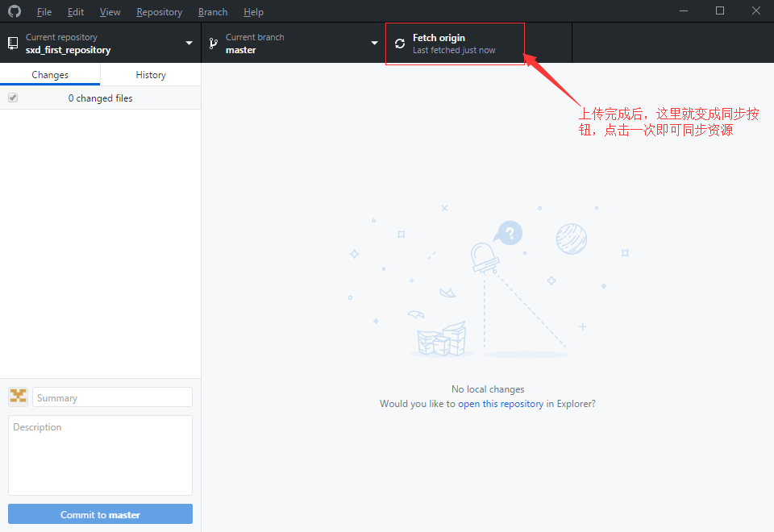Click the Commit to master button

pyautogui.click(x=100, y=514)
